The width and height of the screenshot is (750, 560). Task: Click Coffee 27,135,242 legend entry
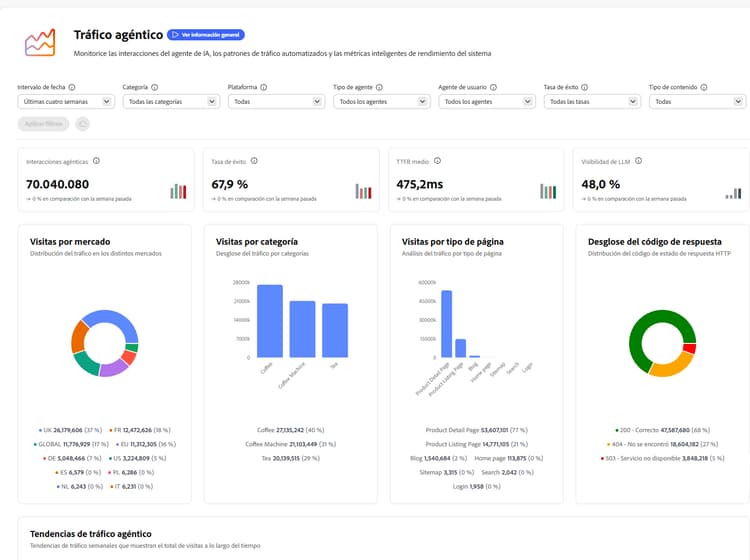click(x=290, y=430)
